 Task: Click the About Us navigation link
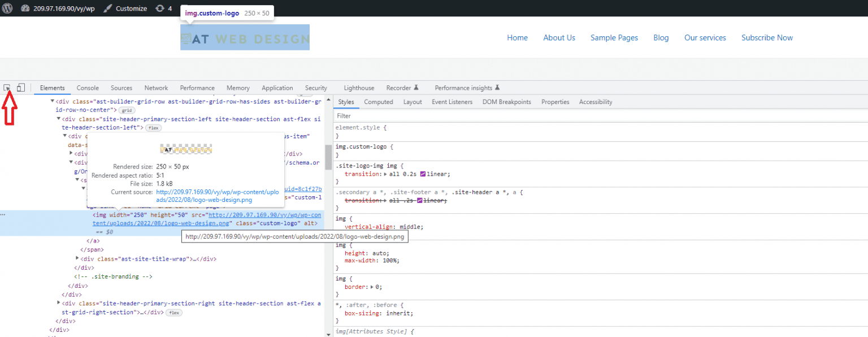tap(559, 38)
